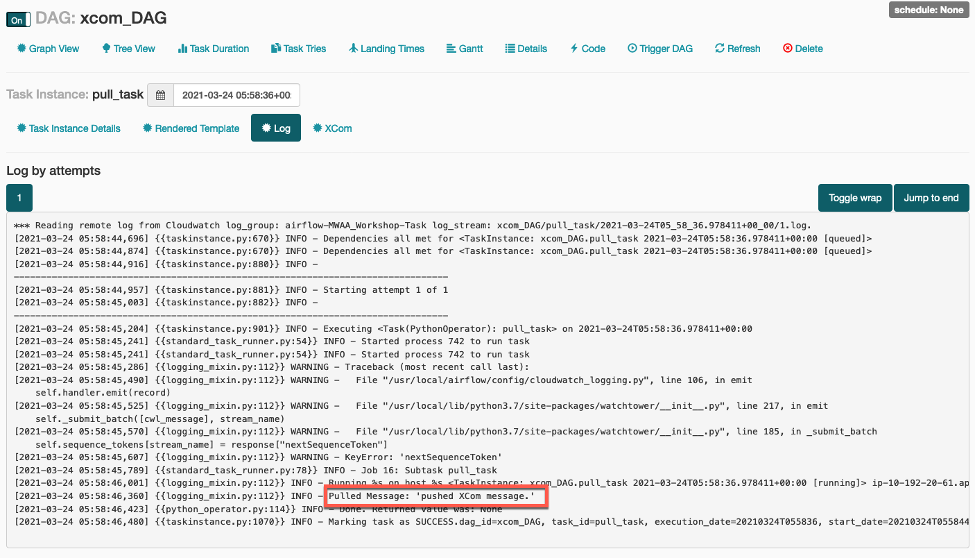
Task: Refresh the DAG
Action: [737, 48]
